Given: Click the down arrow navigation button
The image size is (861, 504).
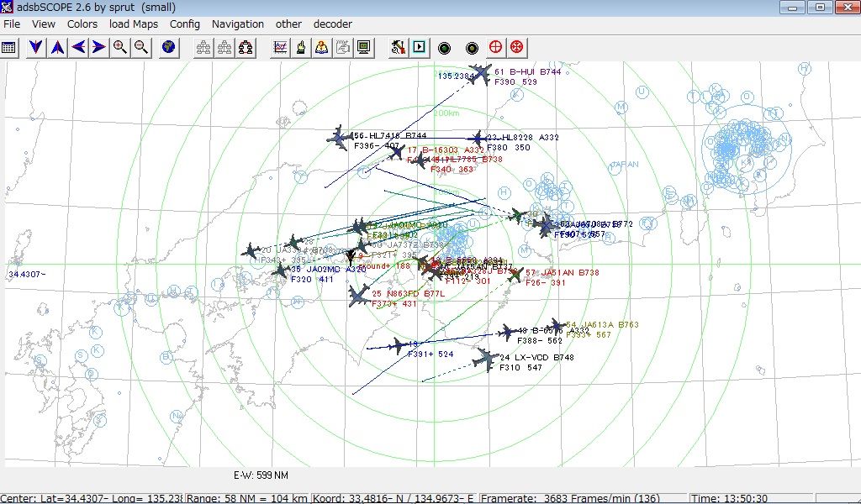Looking at the screenshot, I should coord(34,48).
